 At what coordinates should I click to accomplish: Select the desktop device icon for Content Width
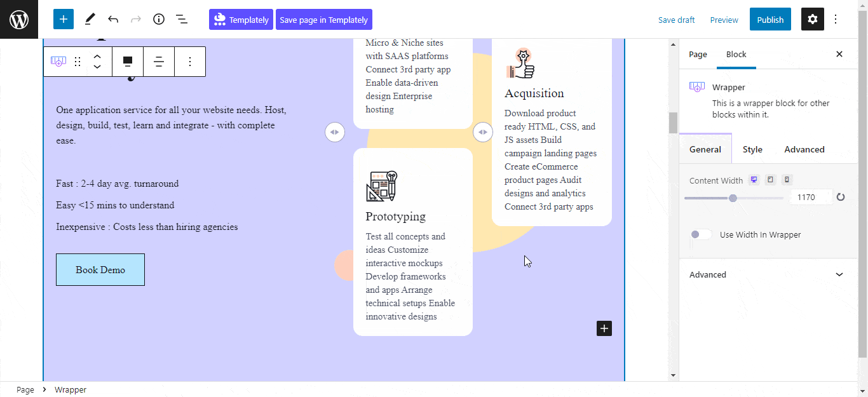click(754, 180)
